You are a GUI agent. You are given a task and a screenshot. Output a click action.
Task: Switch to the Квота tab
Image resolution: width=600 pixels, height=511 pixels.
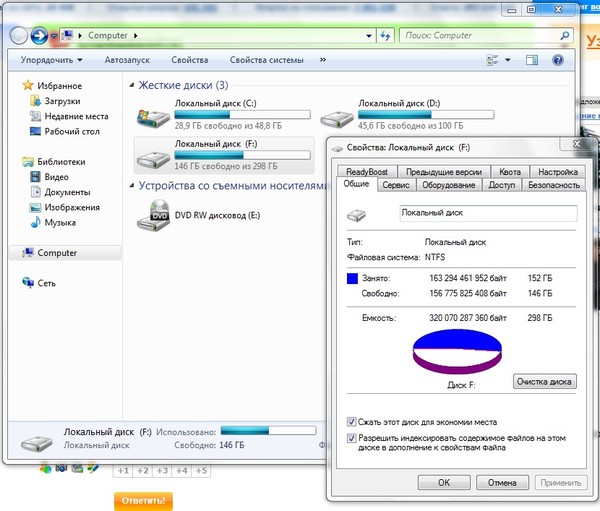point(510,171)
